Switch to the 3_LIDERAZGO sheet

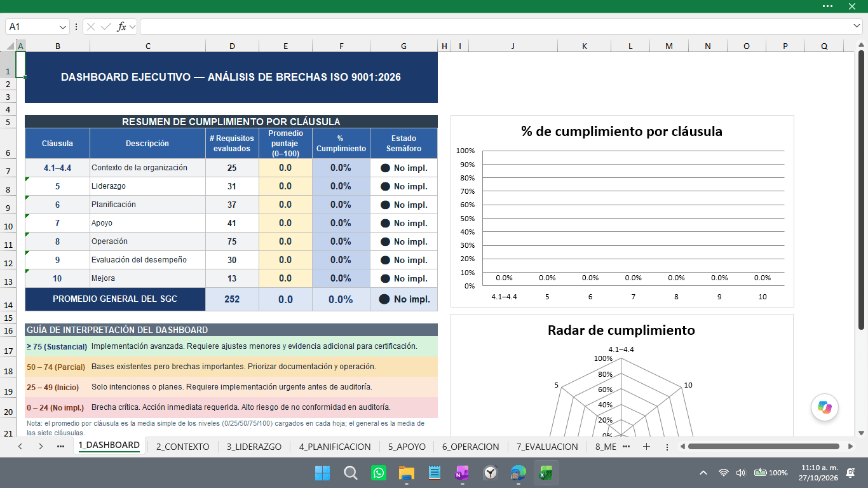point(254,447)
